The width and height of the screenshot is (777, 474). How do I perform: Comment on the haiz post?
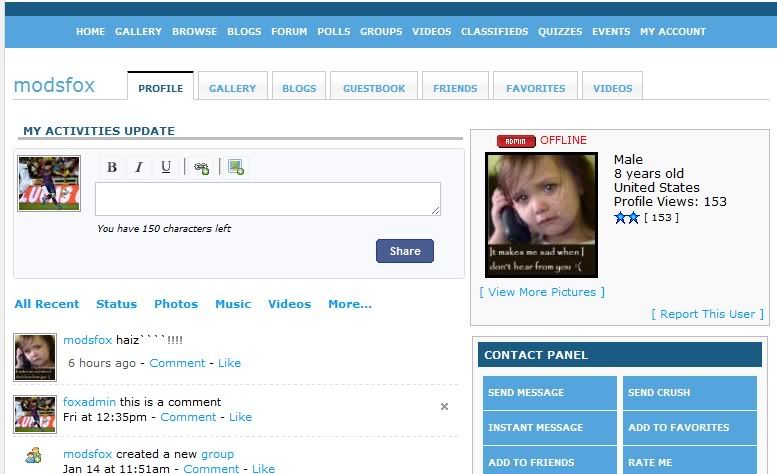[x=177, y=363]
